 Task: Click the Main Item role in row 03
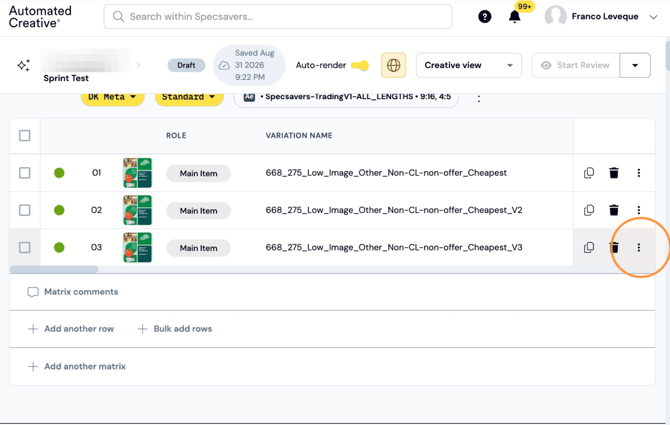[x=198, y=248]
